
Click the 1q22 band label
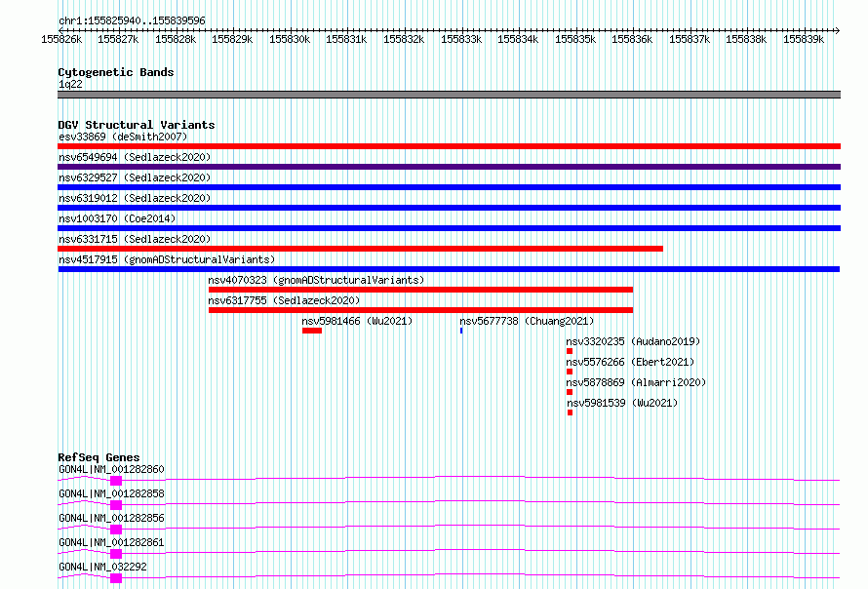pyautogui.click(x=70, y=84)
